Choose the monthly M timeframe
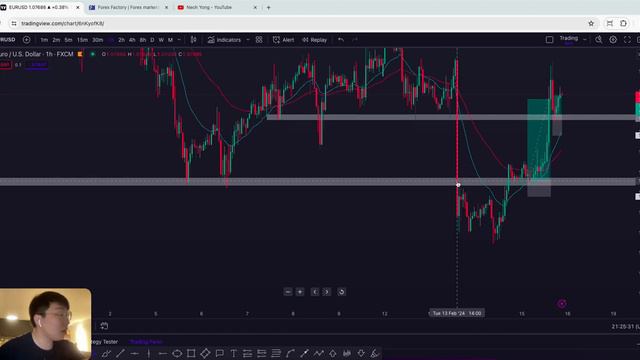 [171, 40]
